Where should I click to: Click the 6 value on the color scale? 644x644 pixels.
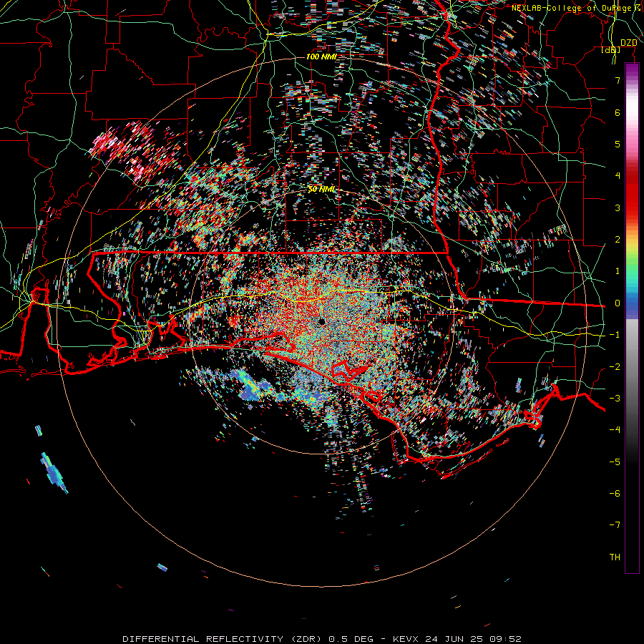pyautogui.click(x=618, y=112)
